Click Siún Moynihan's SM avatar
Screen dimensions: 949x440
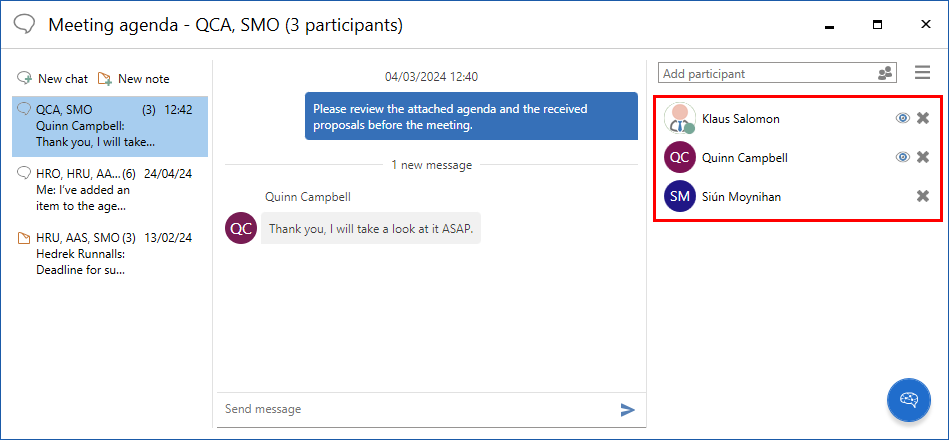tap(680, 196)
